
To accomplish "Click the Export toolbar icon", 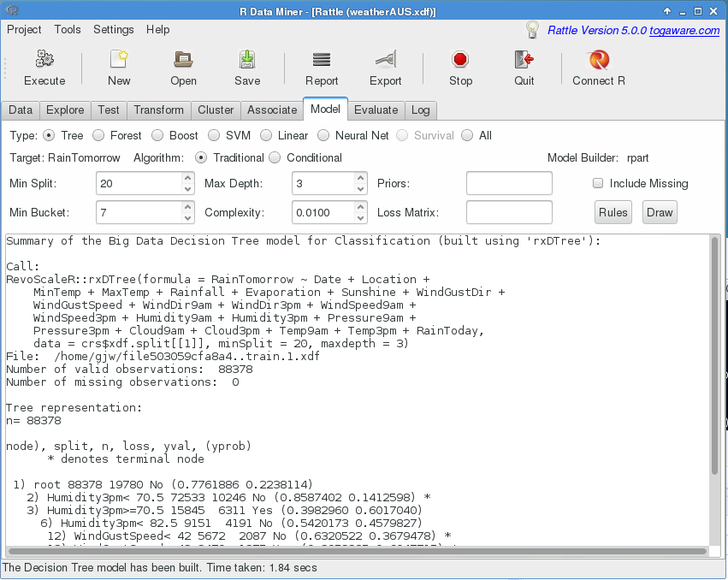I will (x=385, y=60).
